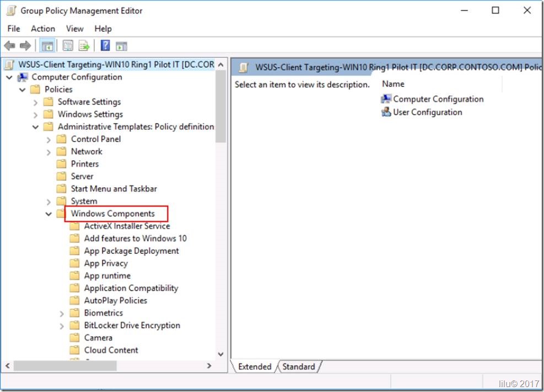Click App Privacy folder icon
The width and height of the screenshot is (544, 392).
click(x=74, y=263)
